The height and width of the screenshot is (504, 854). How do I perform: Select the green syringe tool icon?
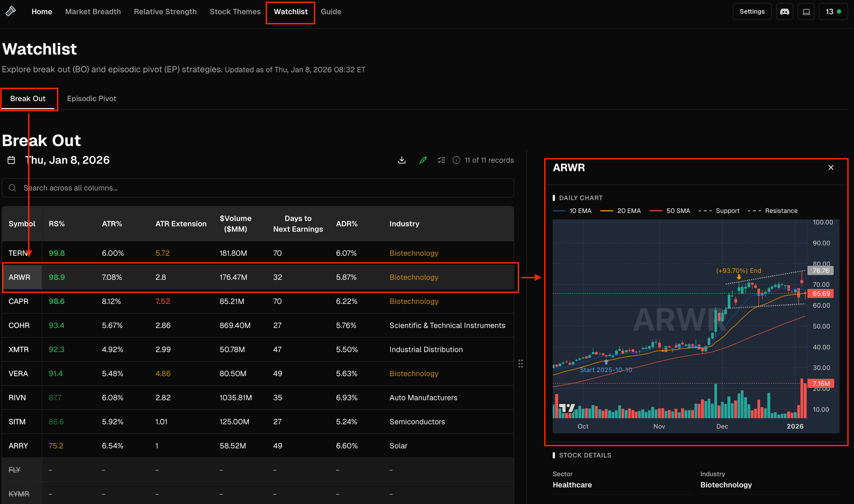pos(423,160)
